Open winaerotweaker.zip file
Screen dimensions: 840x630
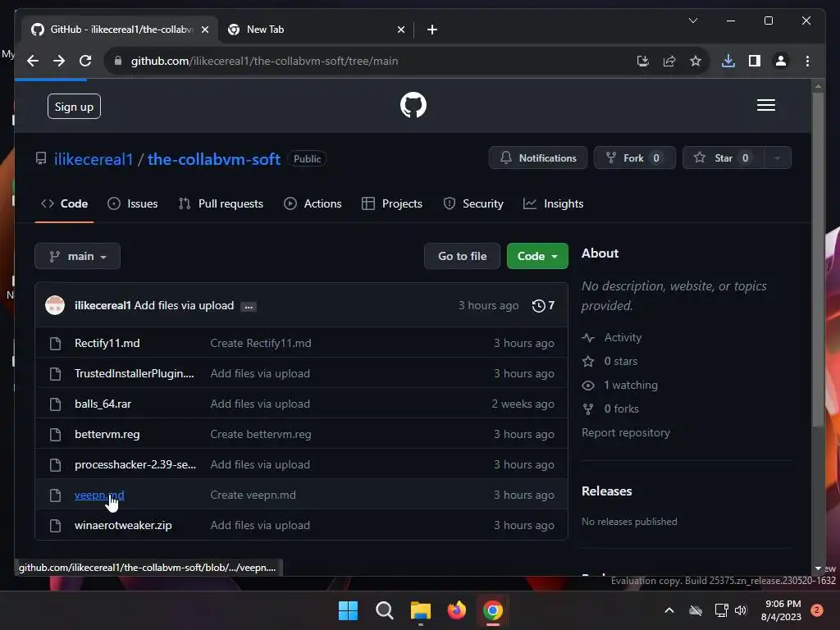coord(123,526)
